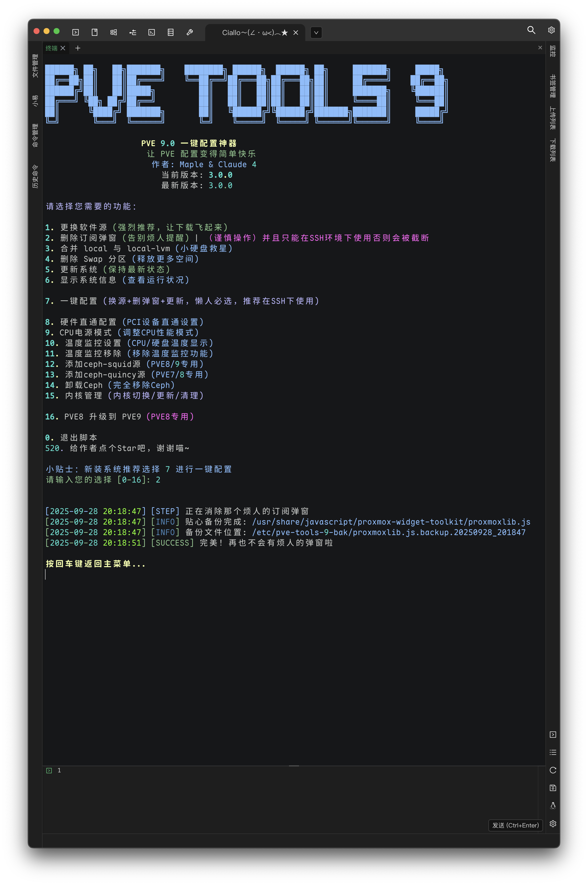Image resolution: width=588 pixels, height=885 pixels.
Task: Click the '请输入您的选择 [0-16]: 2' line
Action: (103, 480)
